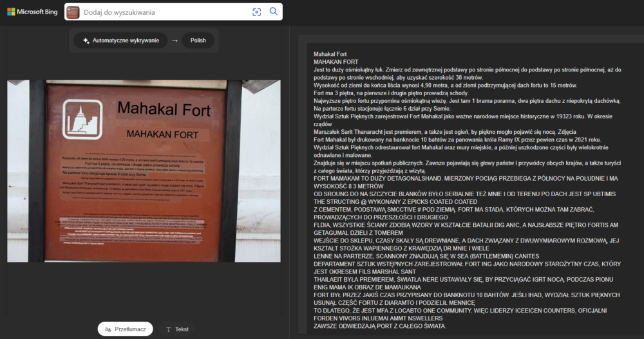
Task: Switch to the Przetłumacz tab
Action: pyautogui.click(x=126, y=329)
